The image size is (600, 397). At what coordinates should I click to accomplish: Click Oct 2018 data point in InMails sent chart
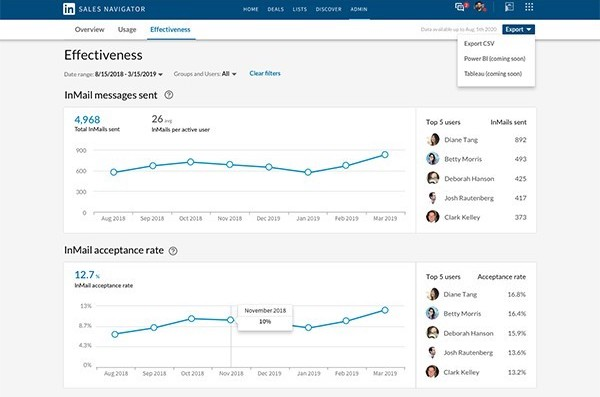pyautogui.click(x=191, y=162)
